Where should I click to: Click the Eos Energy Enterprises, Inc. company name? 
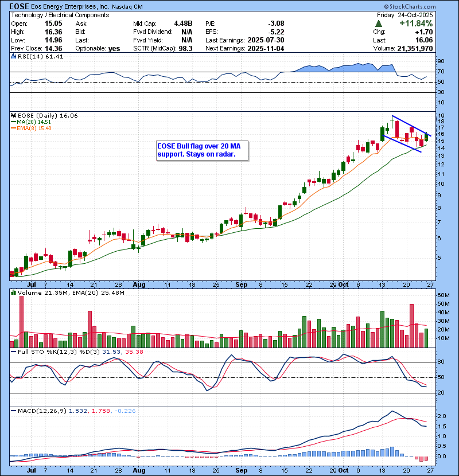coord(70,6)
